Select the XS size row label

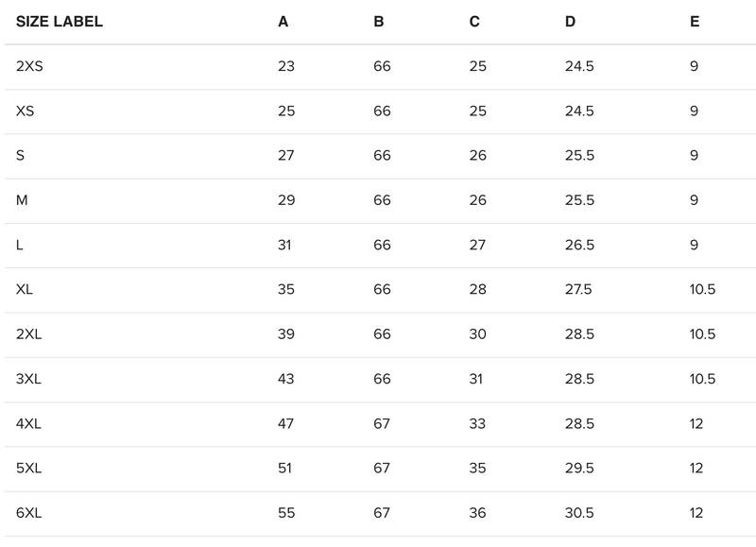[26, 111]
